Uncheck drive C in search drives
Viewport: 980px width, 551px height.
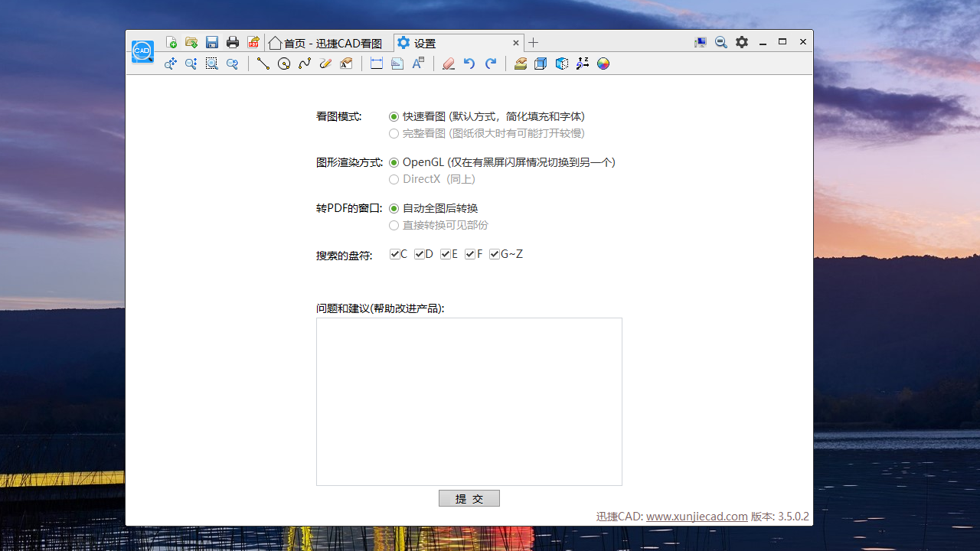[x=395, y=253]
